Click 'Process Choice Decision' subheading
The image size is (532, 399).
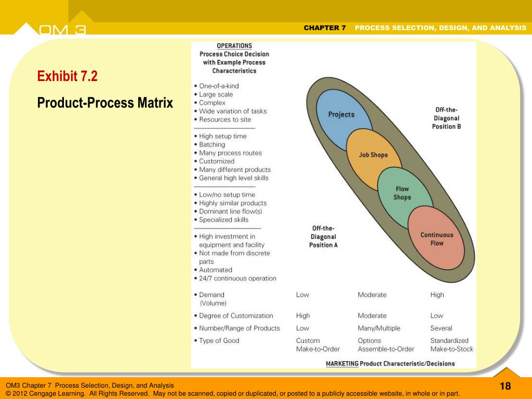pos(234,54)
